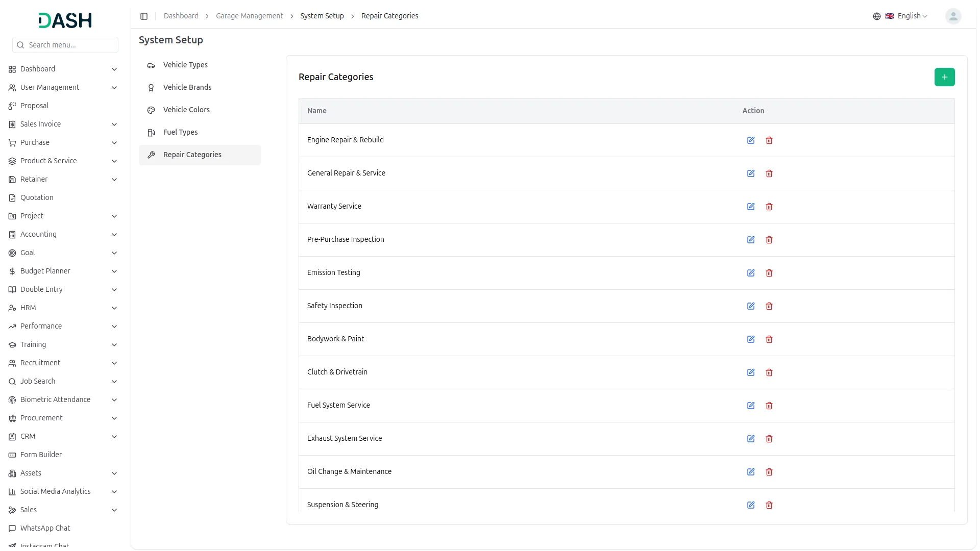980x551 pixels.
Task: Edit the Engine Repair & Rebuild category
Action: click(751, 140)
